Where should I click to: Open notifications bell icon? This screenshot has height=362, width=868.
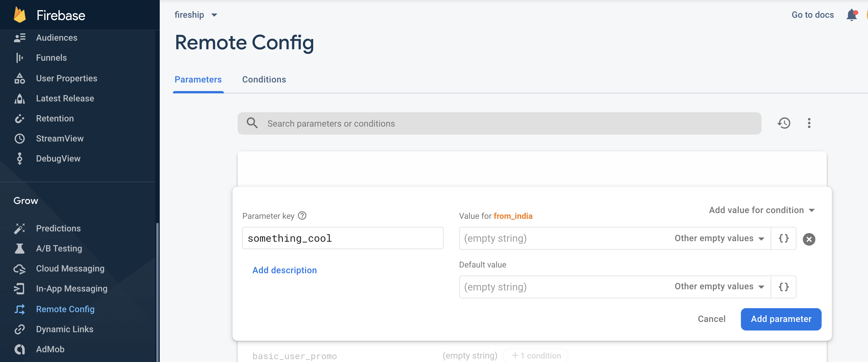[x=851, y=15]
